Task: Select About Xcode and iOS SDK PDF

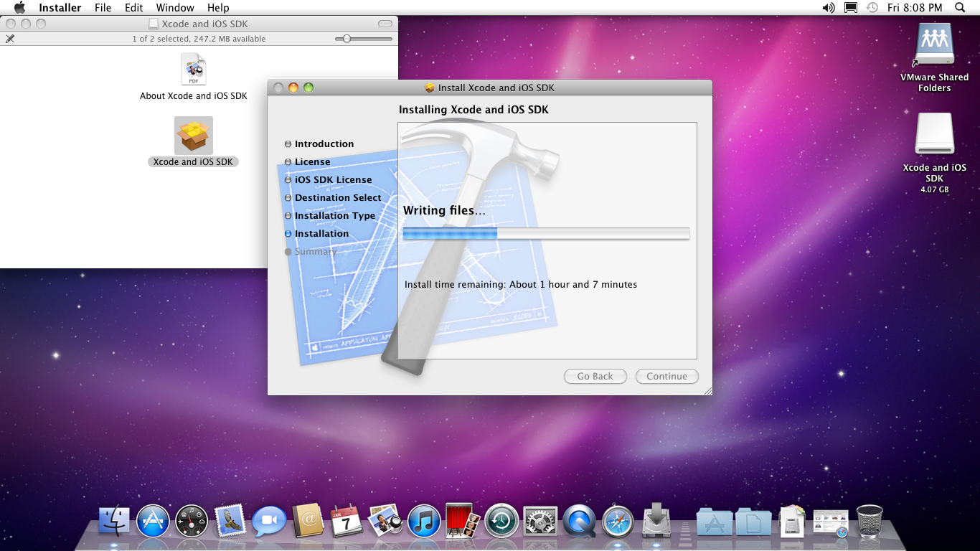Action: pyautogui.click(x=194, y=70)
